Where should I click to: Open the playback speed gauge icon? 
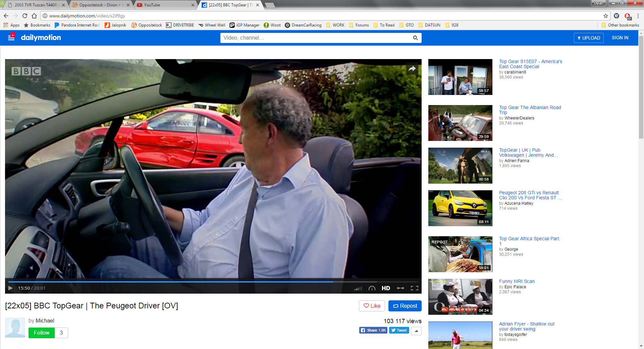(x=372, y=288)
